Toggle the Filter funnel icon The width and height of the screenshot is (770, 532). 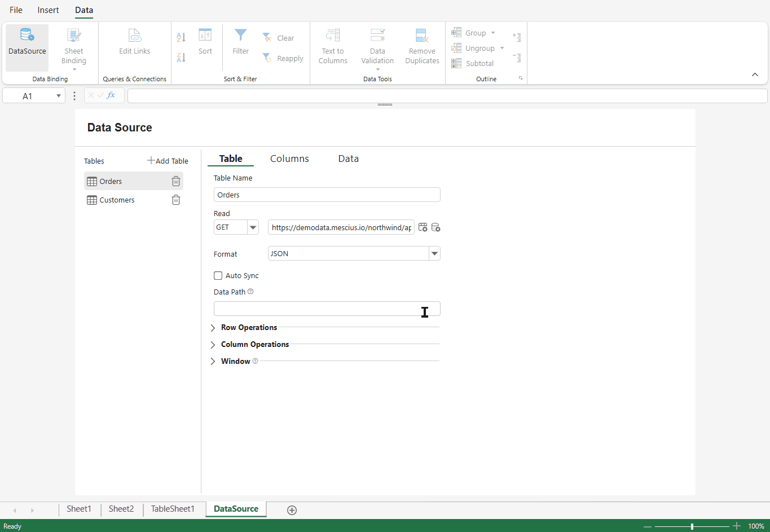pos(240,35)
